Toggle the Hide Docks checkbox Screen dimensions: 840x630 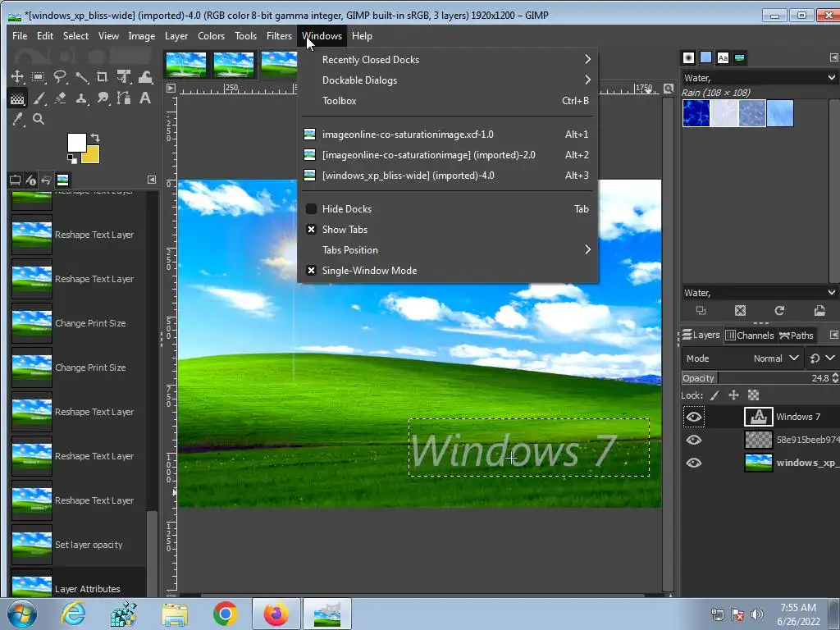(x=311, y=209)
